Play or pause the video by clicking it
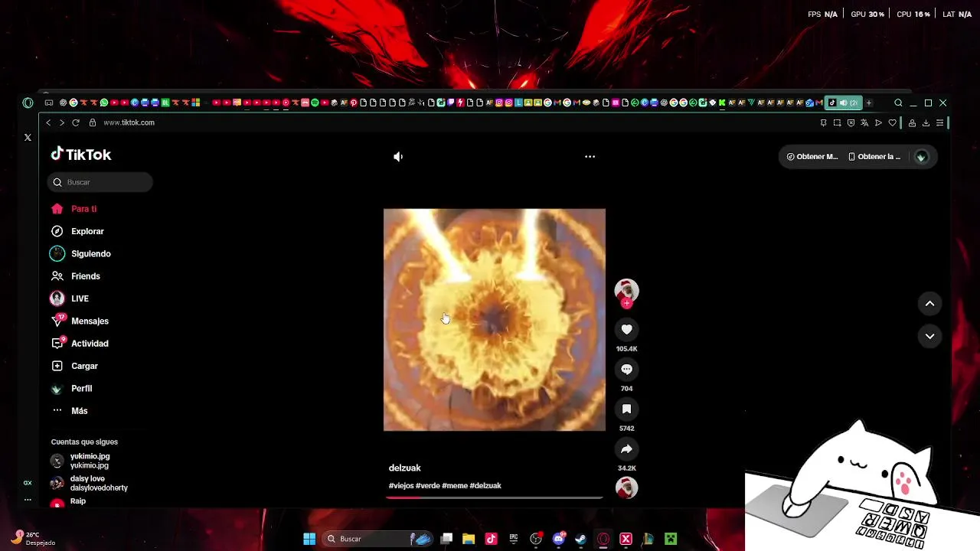The width and height of the screenshot is (980, 551). pos(494,320)
